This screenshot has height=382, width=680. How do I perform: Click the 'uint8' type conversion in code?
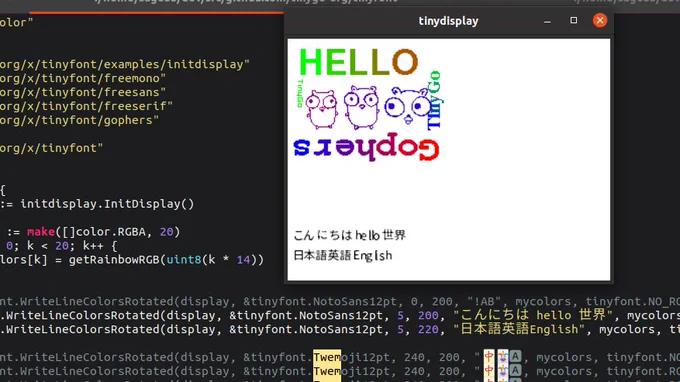click(x=184, y=260)
